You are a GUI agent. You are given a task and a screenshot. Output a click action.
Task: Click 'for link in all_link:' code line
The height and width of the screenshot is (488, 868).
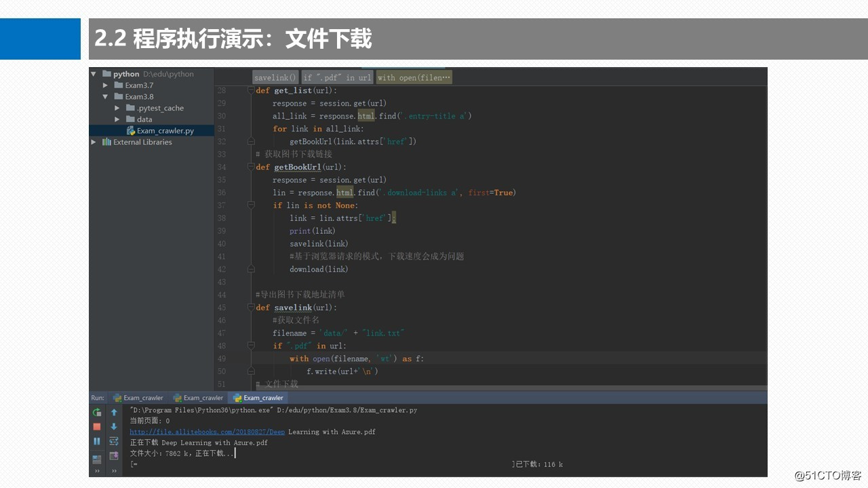click(x=319, y=129)
